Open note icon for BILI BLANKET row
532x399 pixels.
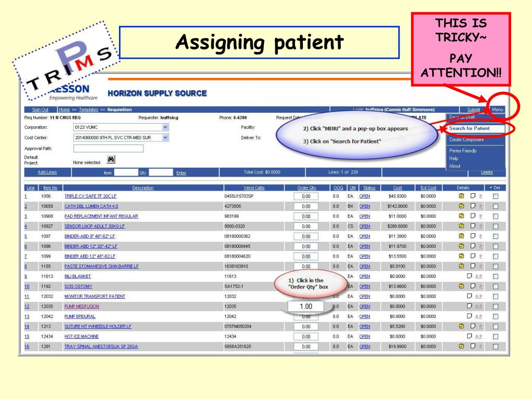click(x=469, y=276)
